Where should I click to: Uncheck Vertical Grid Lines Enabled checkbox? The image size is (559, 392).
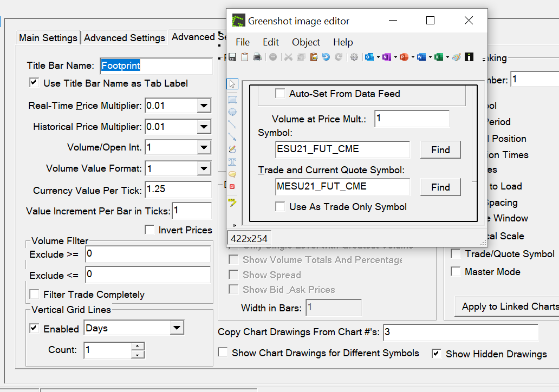34,329
